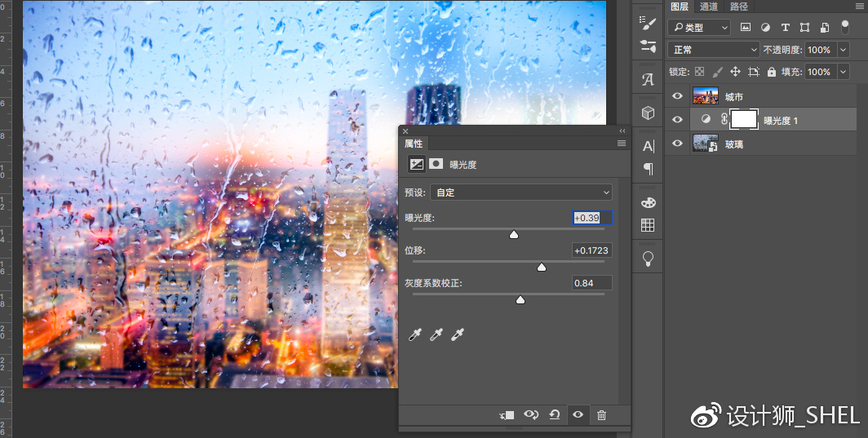The image size is (868, 438).
Task: Open the Character panel icon
Action: click(648, 146)
